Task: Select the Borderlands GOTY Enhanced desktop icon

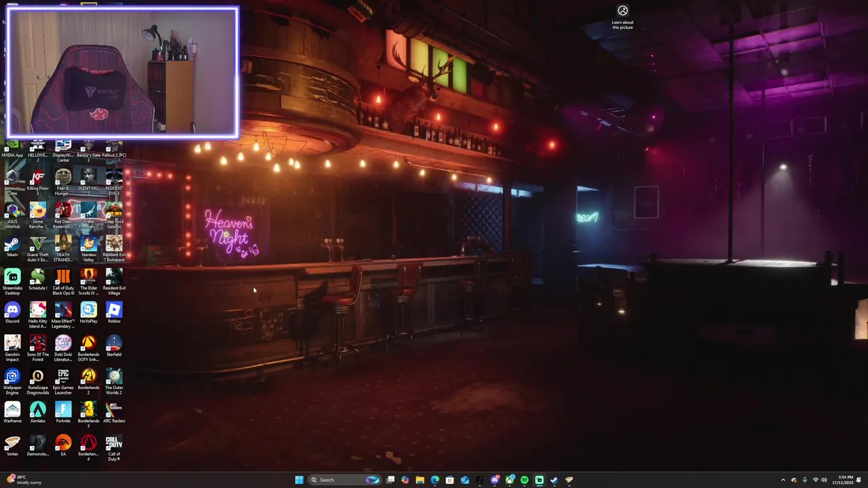Action: coord(89,348)
